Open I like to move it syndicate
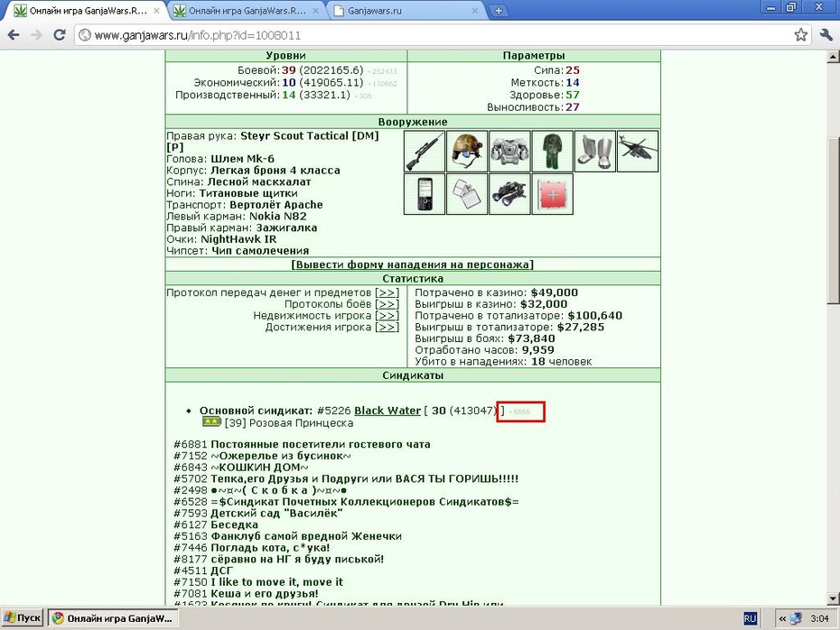 [x=276, y=582]
